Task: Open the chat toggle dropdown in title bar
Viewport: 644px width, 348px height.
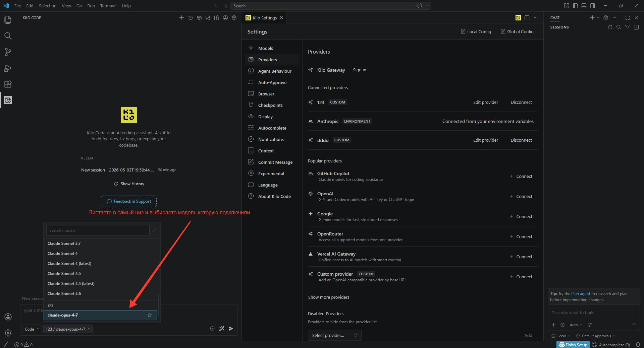Action: click(427, 6)
